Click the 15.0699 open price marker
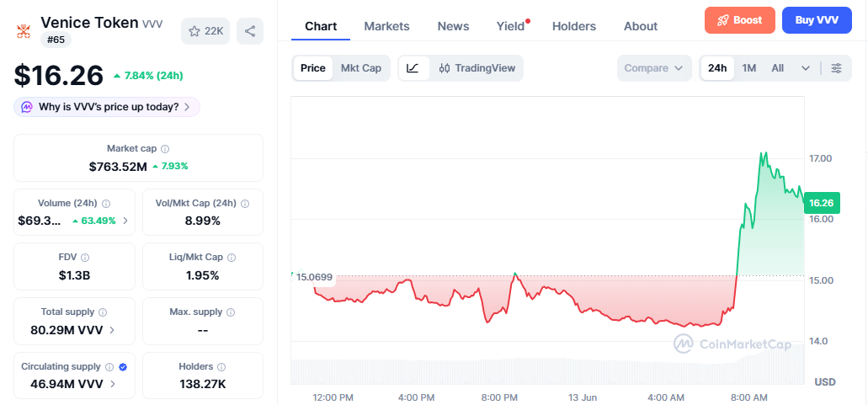Viewport: 868px width, 405px height. (x=314, y=277)
